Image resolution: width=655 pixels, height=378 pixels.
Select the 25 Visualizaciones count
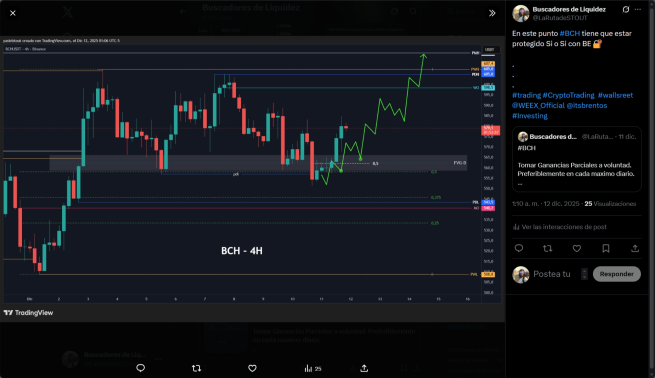click(610, 204)
